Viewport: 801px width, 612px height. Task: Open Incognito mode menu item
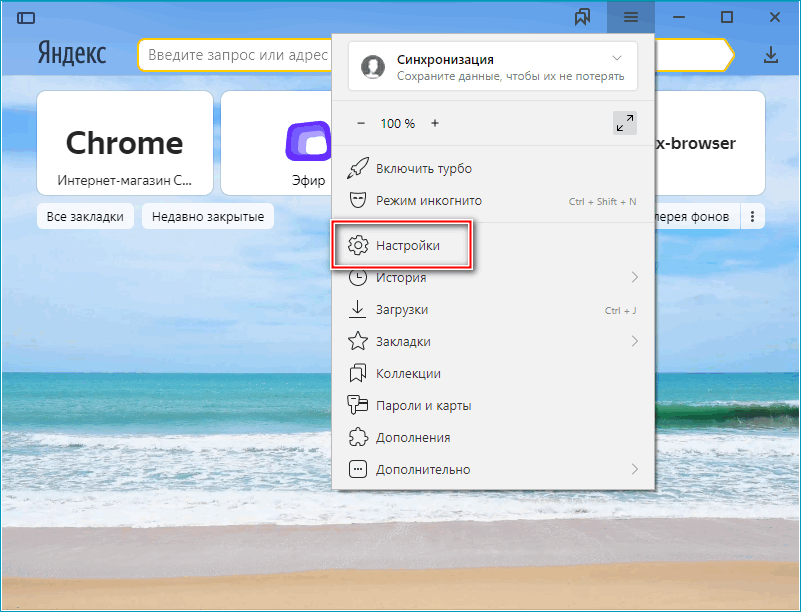point(428,201)
